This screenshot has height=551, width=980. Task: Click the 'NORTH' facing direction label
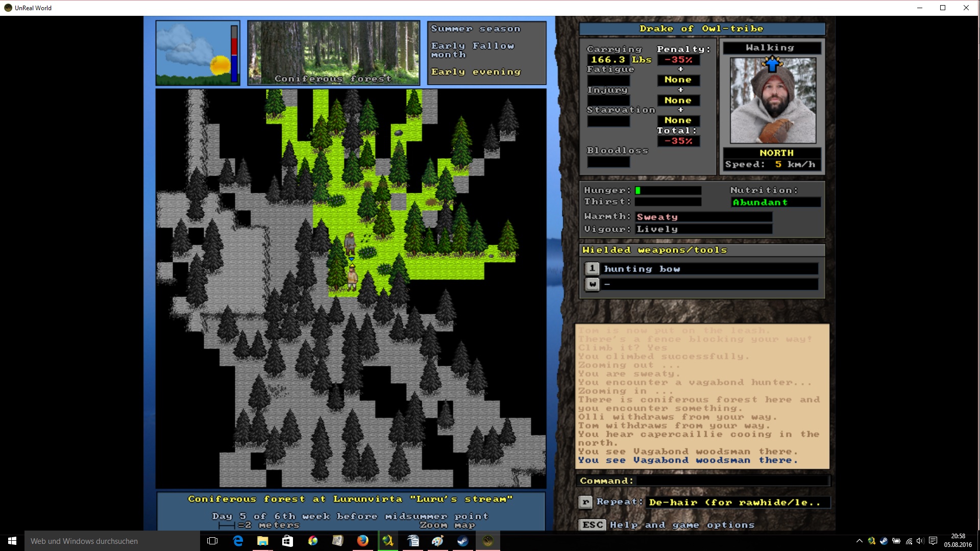click(x=776, y=153)
